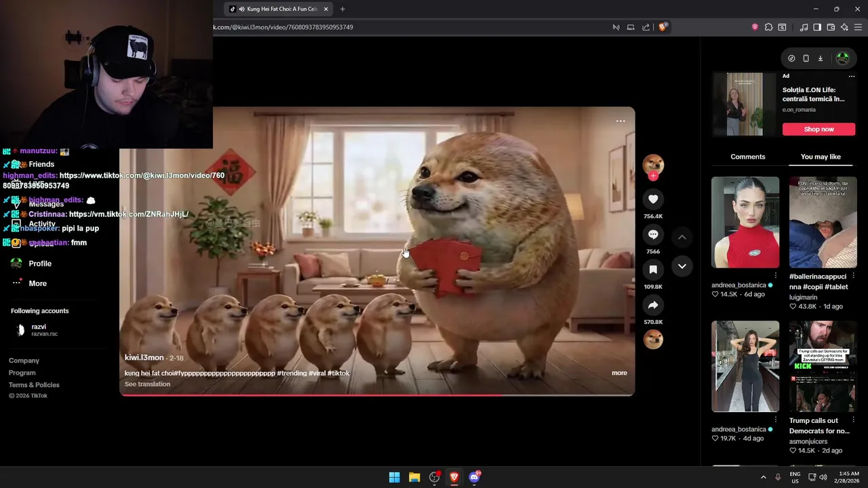This screenshot has height=488, width=868.
Task: Open the razvi following account
Action: coord(38,330)
